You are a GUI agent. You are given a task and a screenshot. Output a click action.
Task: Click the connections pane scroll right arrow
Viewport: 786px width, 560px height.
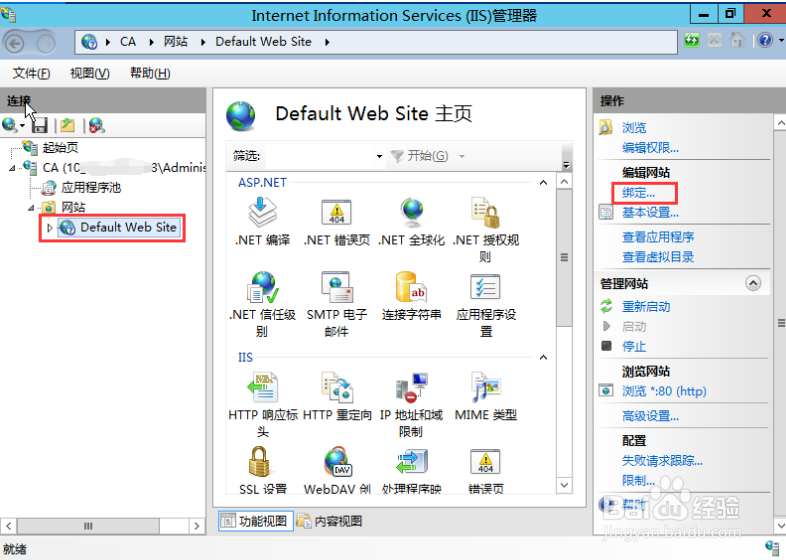pos(196,526)
